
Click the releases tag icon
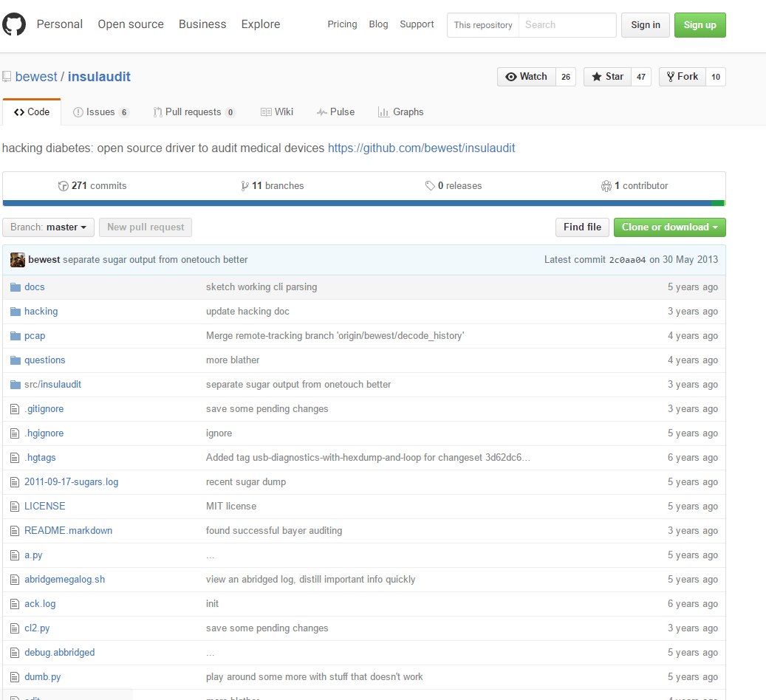click(430, 185)
